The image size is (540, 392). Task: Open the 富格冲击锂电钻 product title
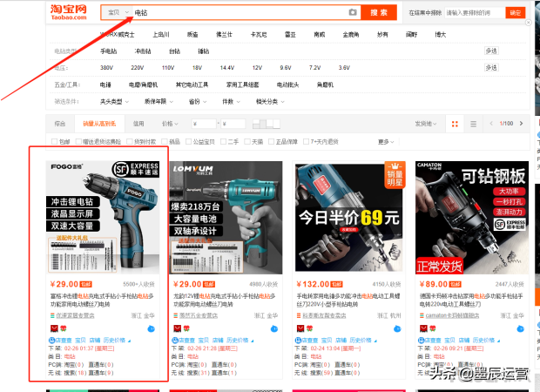tap(102, 300)
